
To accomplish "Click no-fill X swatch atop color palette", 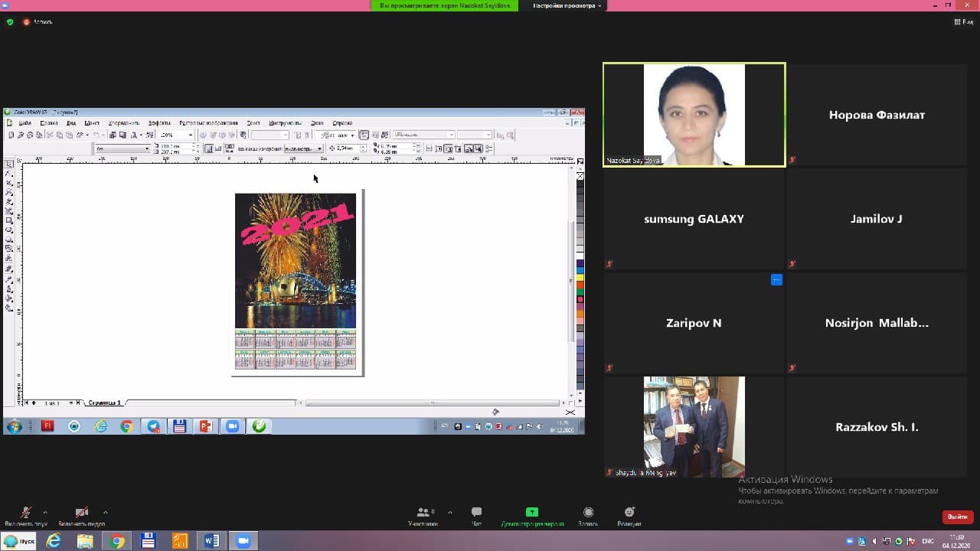I will [580, 176].
